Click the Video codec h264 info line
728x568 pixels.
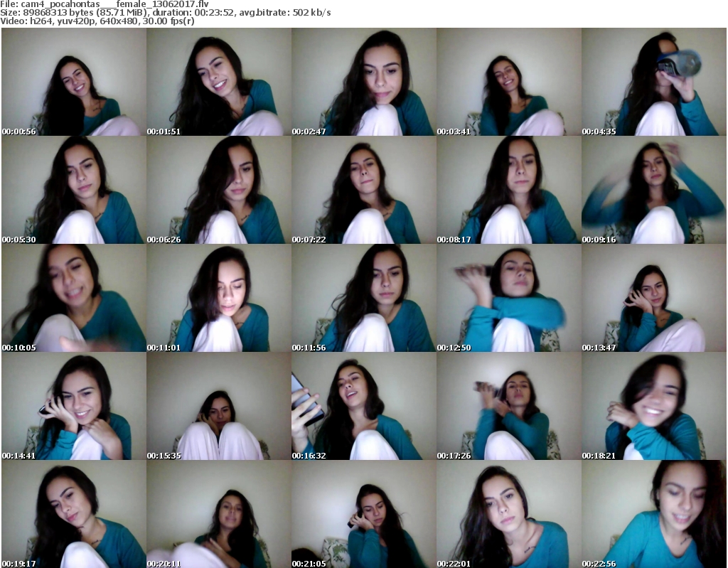[97, 21]
